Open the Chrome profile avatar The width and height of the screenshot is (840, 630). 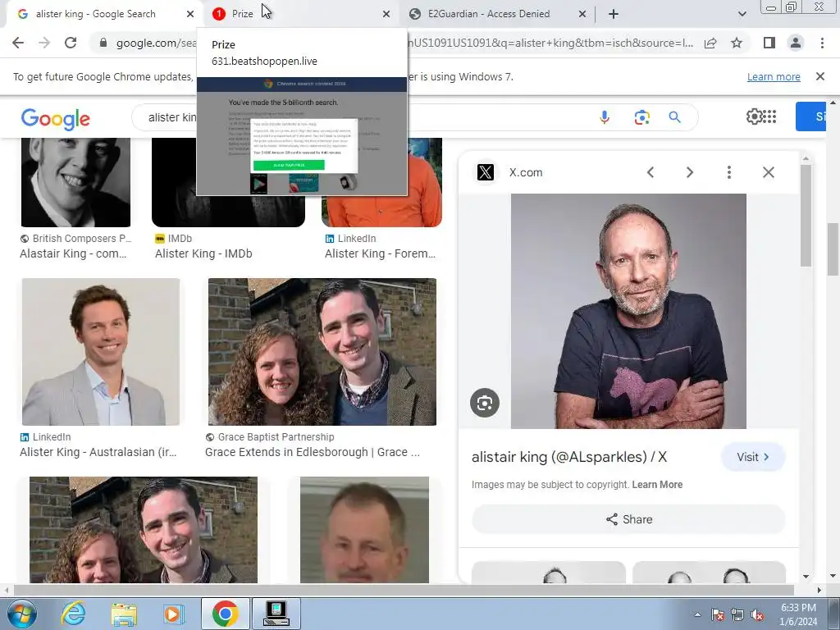[x=796, y=43]
